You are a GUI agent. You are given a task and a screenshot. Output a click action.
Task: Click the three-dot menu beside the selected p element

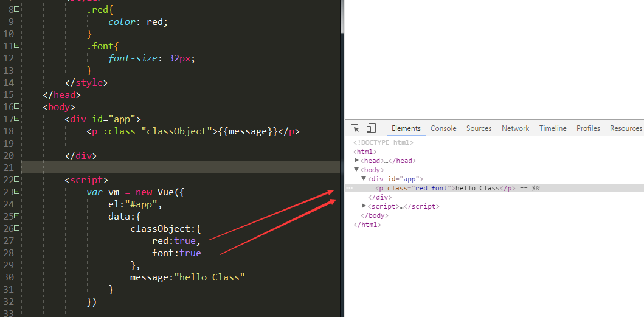[349, 189]
